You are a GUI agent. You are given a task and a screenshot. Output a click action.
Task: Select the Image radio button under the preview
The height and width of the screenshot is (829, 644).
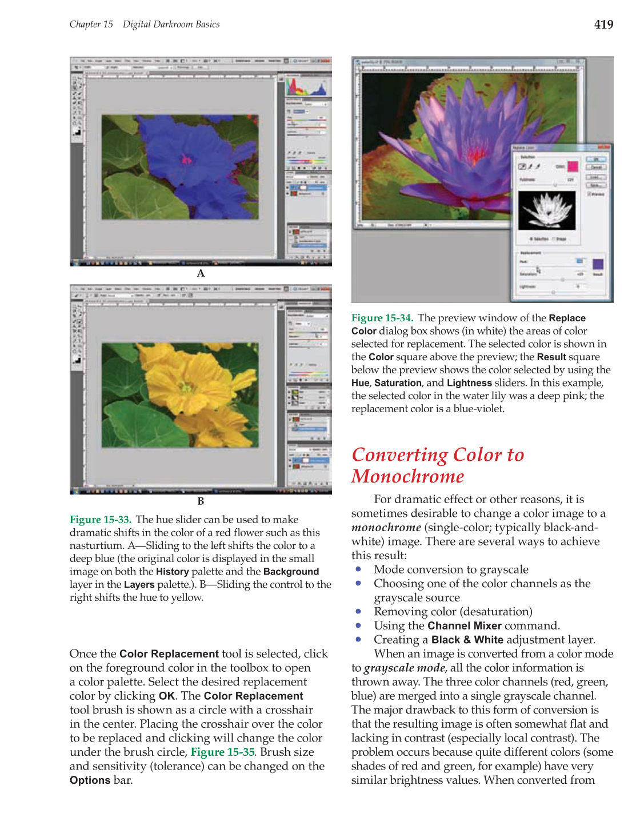tap(553, 238)
